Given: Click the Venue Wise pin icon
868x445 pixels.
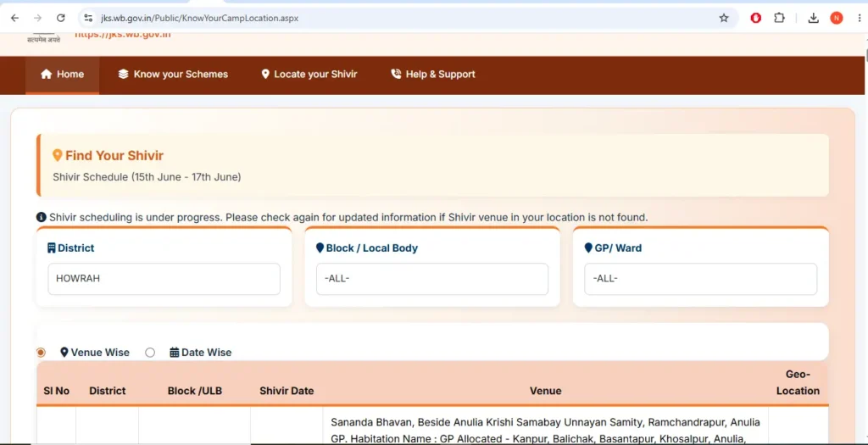Looking at the screenshot, I should 64,352.
